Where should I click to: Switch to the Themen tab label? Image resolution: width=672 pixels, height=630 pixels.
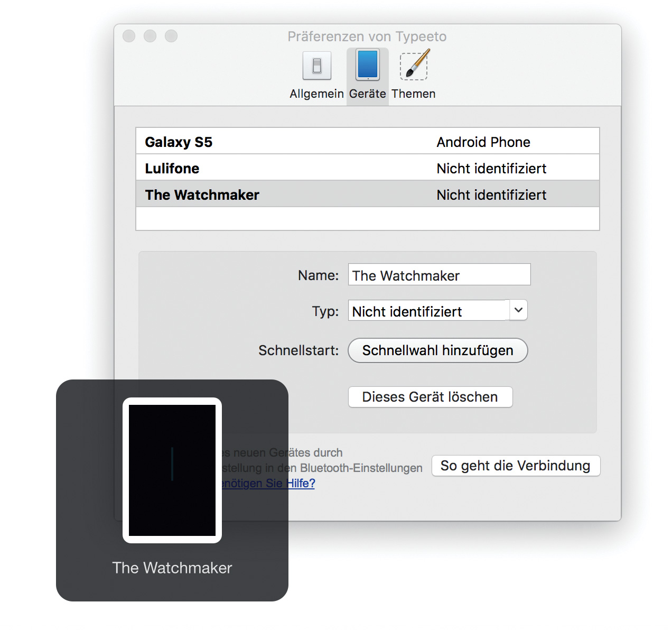click(414, 94)
